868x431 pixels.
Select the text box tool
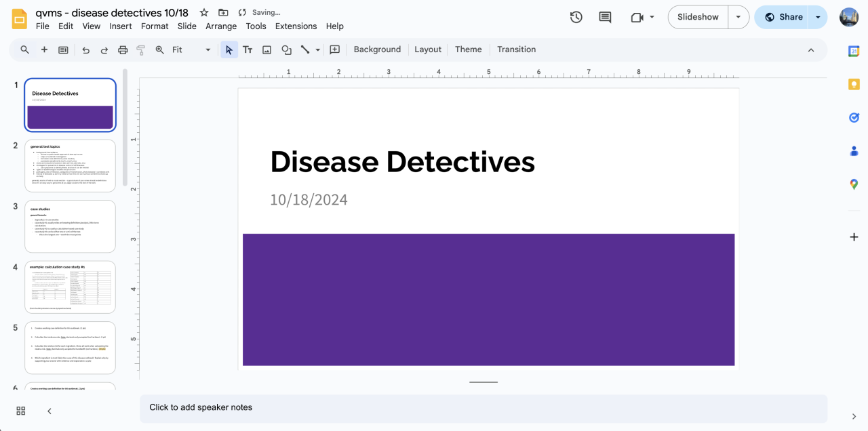(248, 49)
